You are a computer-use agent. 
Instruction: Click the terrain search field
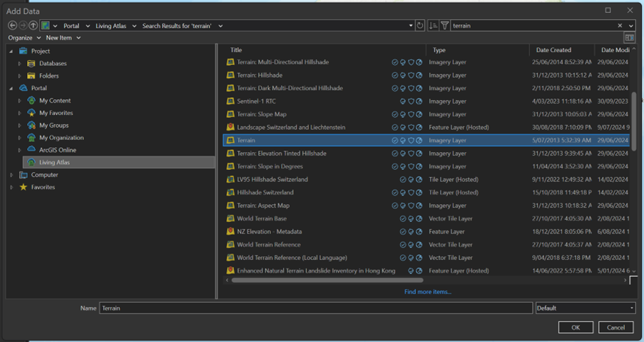tap(533, 26)
